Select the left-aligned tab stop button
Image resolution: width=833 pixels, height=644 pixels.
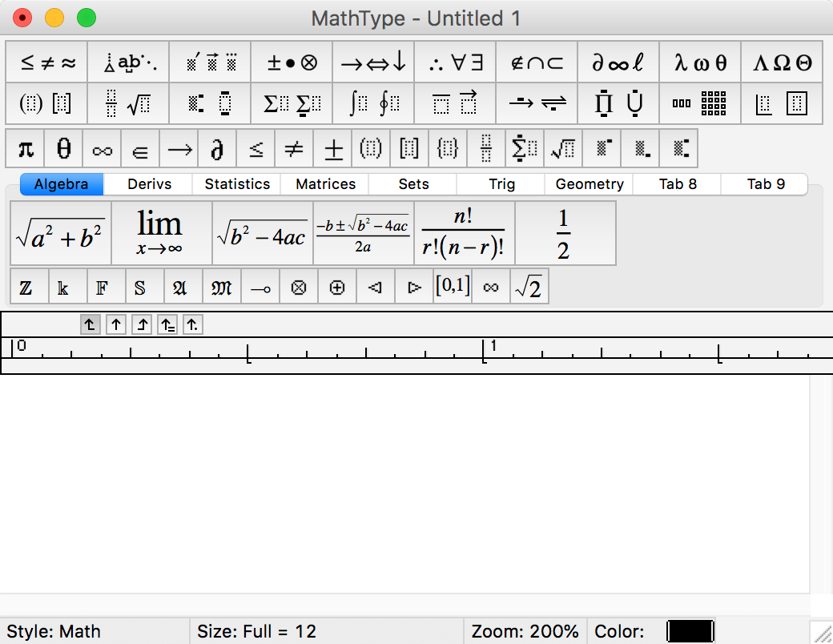coord(90,324)
